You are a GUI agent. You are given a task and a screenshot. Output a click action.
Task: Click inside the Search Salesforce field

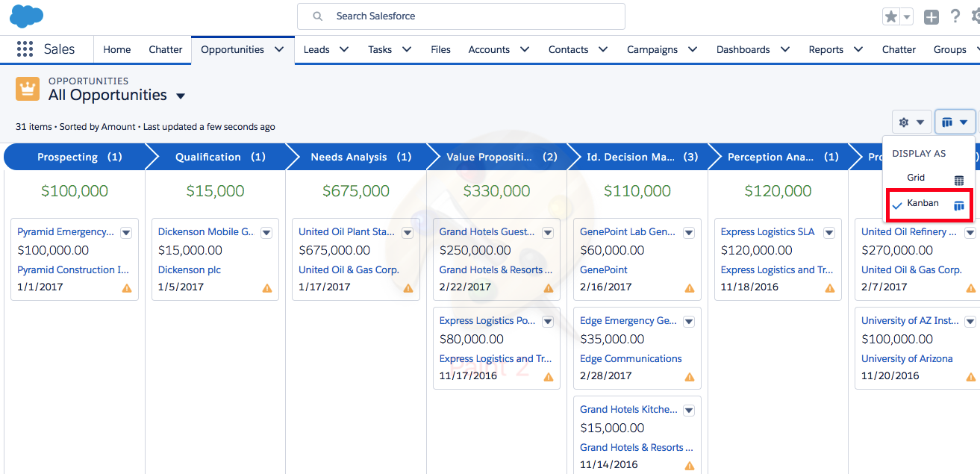(461, 16)
